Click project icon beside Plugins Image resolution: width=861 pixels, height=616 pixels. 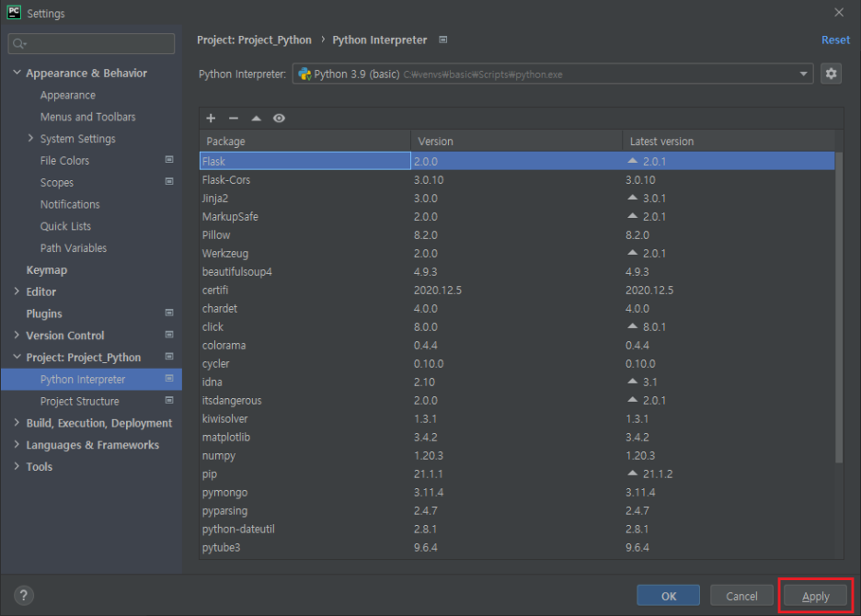[x=169, y=313]
